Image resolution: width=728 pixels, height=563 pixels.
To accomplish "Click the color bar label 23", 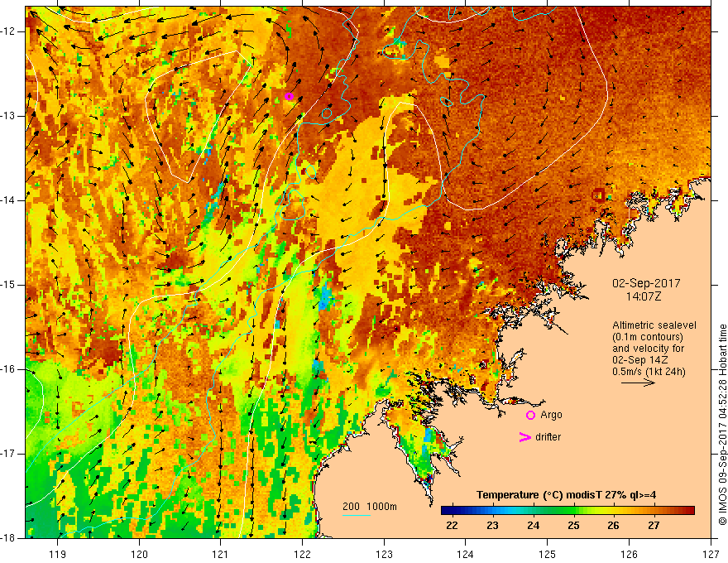I will click(492, 526).
